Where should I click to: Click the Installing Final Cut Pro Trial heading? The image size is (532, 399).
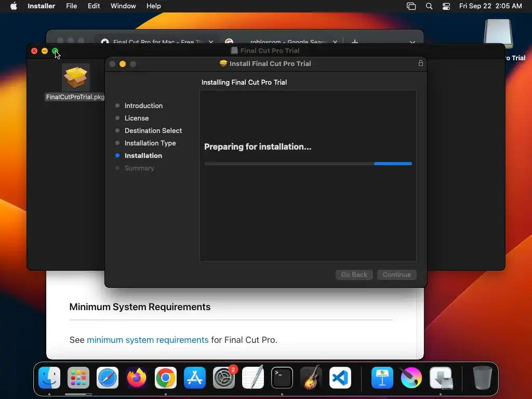[244, 82]
